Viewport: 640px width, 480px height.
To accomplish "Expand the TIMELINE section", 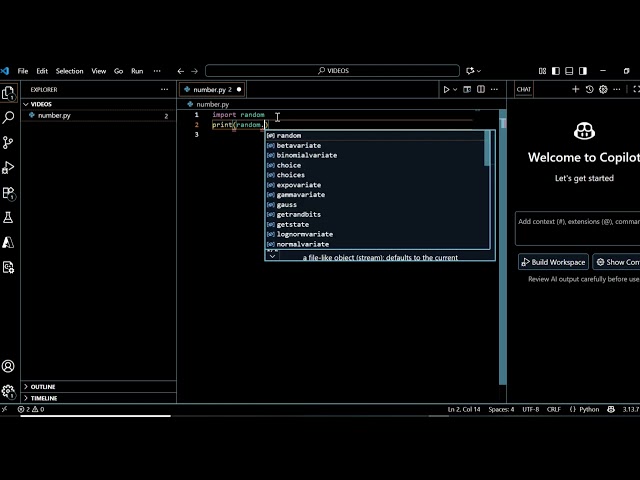I will click(98, 398).
